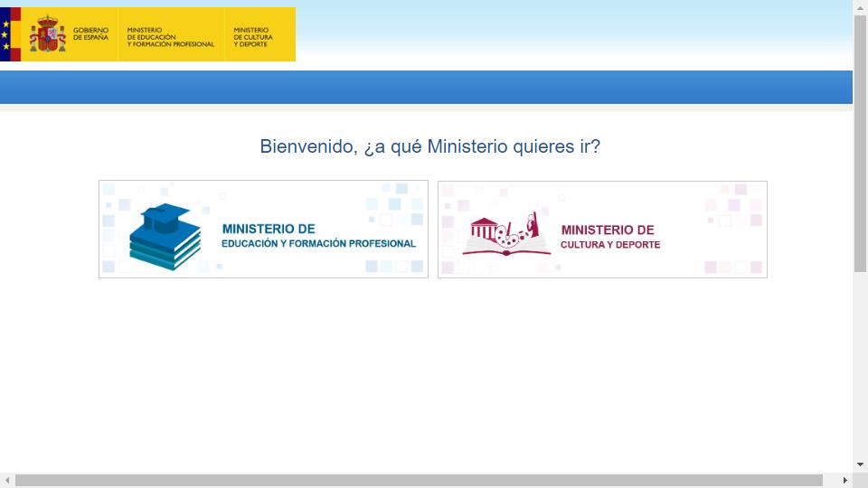Click the heading 'Bienvenido, ¿a qué Ministerio quieres ir?'
This screenshot has height=488, width=868.
click(430, 146)
